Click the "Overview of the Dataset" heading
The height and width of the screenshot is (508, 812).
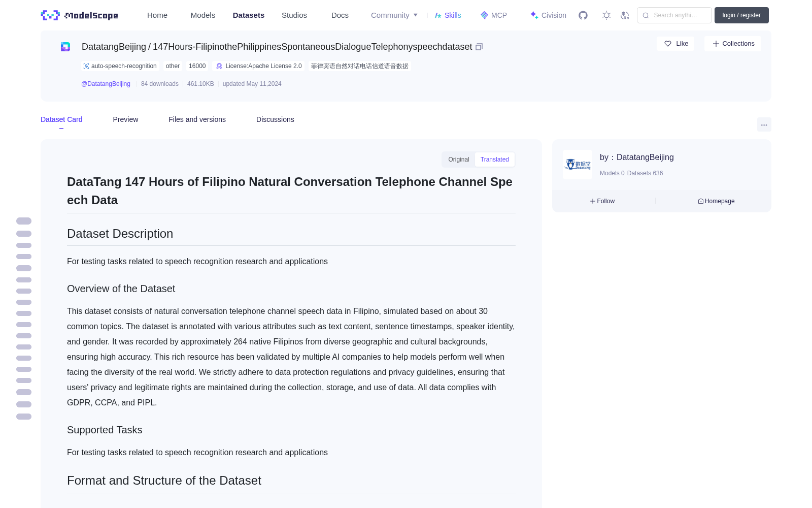point(121,289)
